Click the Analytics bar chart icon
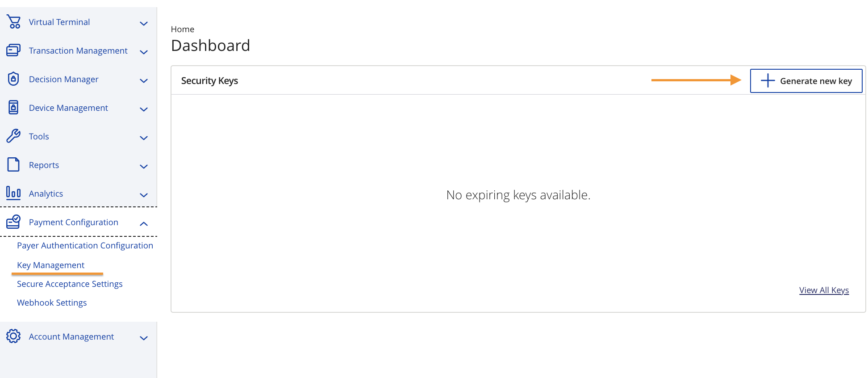The height and width of the screenshot is (378, 868). coord(13,193)
